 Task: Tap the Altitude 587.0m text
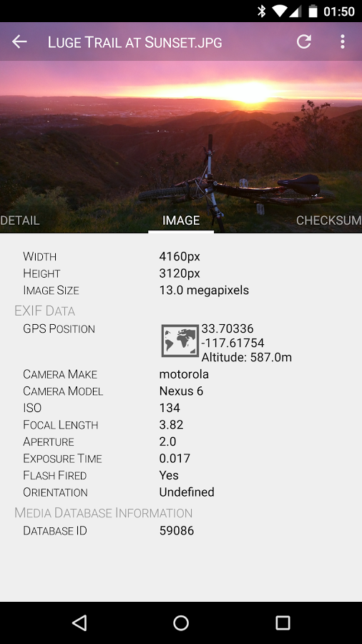click(246, 357)
